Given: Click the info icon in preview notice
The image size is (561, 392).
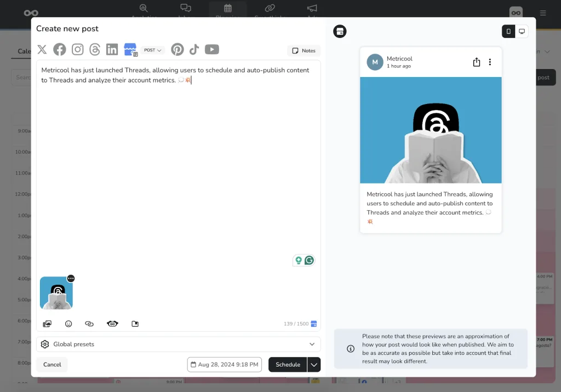Looking at the screenshot, I should pos(351,349).
